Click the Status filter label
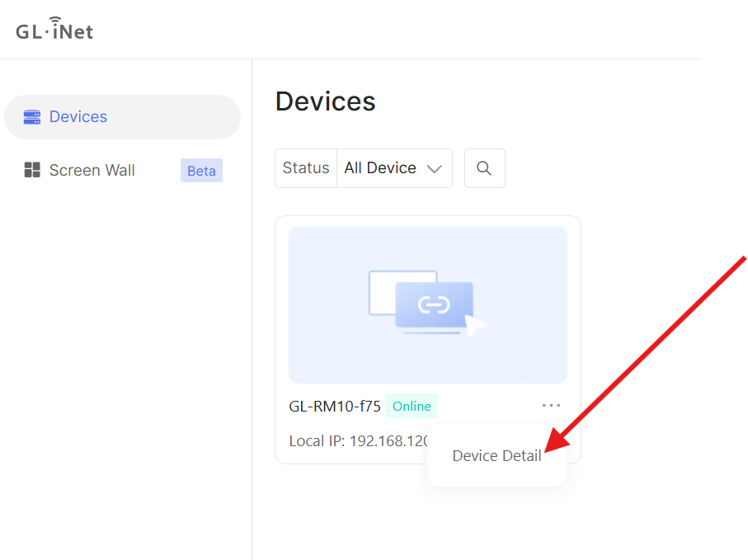 click(x=306, y=168)
